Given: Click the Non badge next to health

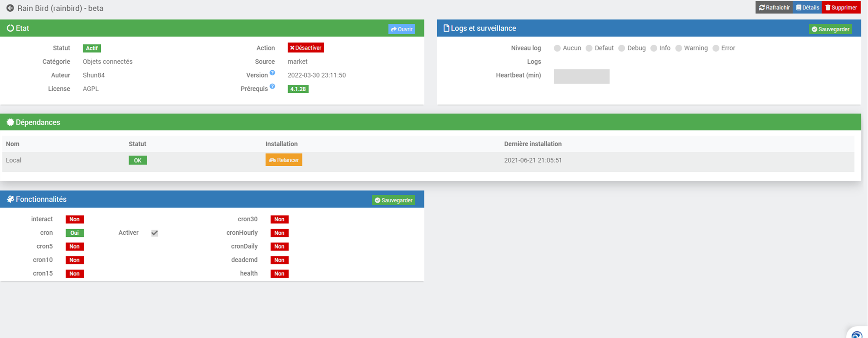Looking at the screenshot, I should (279, 274).
